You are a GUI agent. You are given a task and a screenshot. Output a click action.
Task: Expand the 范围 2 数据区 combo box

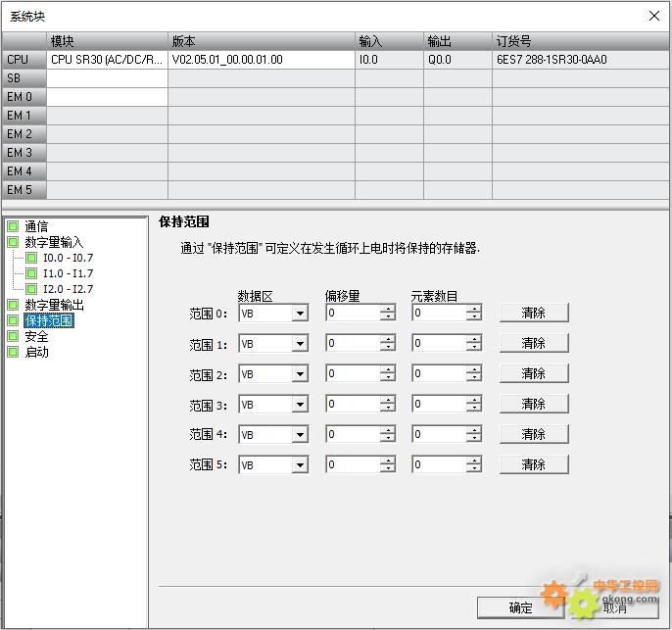(x=300, y=374)
